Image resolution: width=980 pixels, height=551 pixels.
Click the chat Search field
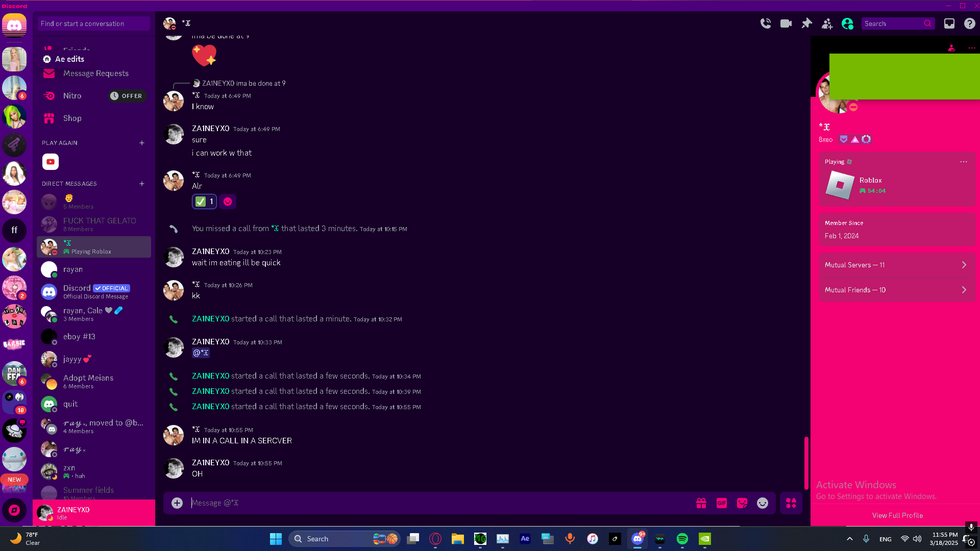pyautogui.click(x=898, y=23)
